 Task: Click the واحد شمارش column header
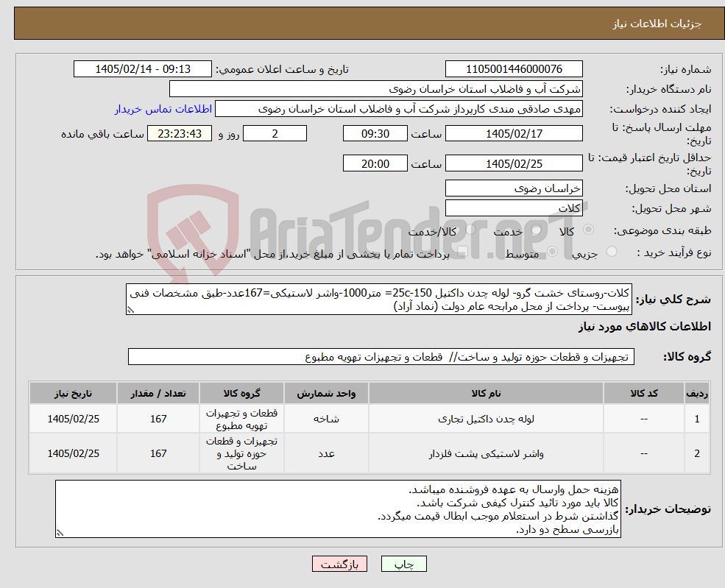[x=326, y=394]
